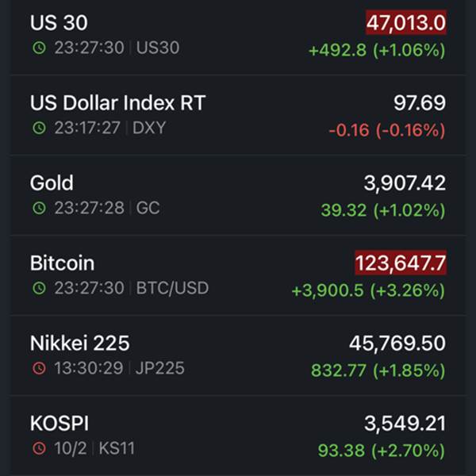Tap the Gold price 3,907.42
Screen dimensions: 476x476
405,183
